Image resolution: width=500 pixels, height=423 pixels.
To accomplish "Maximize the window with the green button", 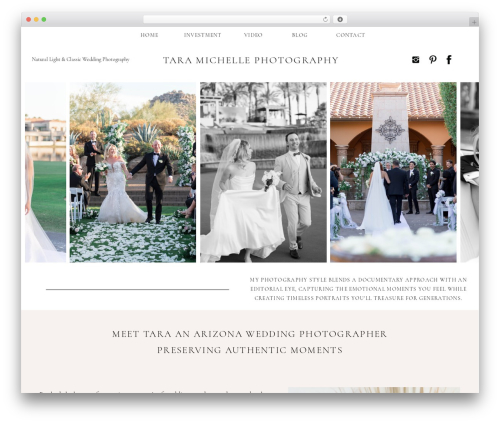I will [44, 20].
